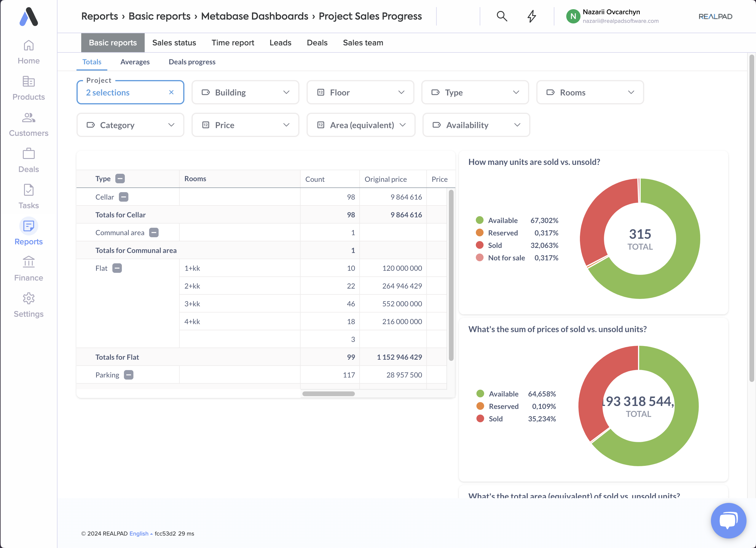Open Tasks in the sidebar

click(29, 197)
